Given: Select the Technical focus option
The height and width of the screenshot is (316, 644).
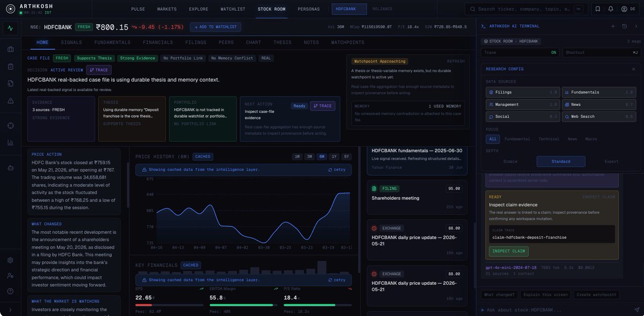Looking at the screenshot, I should 549,139.
